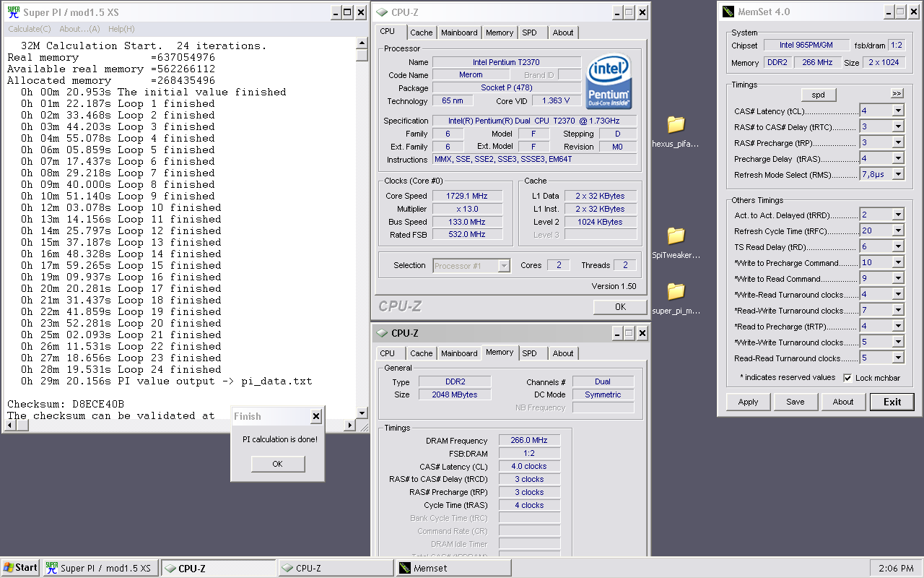The image size is (924, 578).
Task: Click Super PI vertical scrollbar up arrow
Action: 362,45
